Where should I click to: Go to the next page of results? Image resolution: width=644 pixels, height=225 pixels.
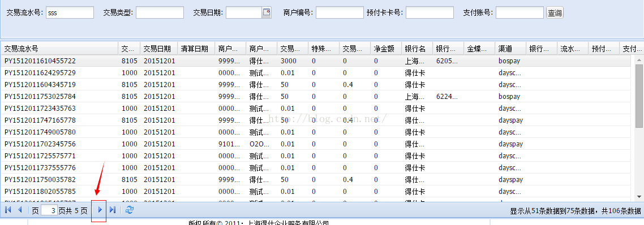pos(100,210)
